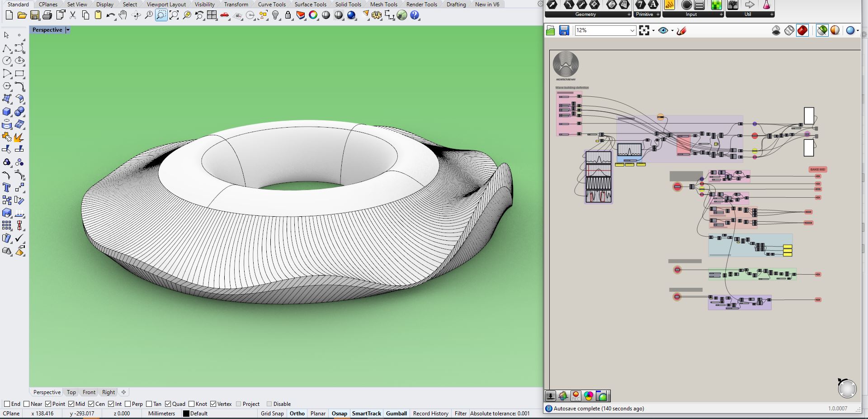Uncheck the Quad osnap checkbox
The width and height of the screenshot is (868, 419).
pyautogui.click(x=168, y=404)
